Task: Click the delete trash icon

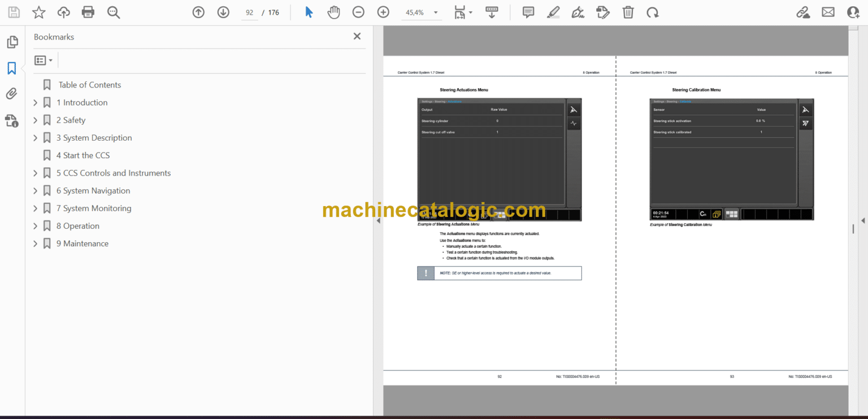Action: point(628,12)
